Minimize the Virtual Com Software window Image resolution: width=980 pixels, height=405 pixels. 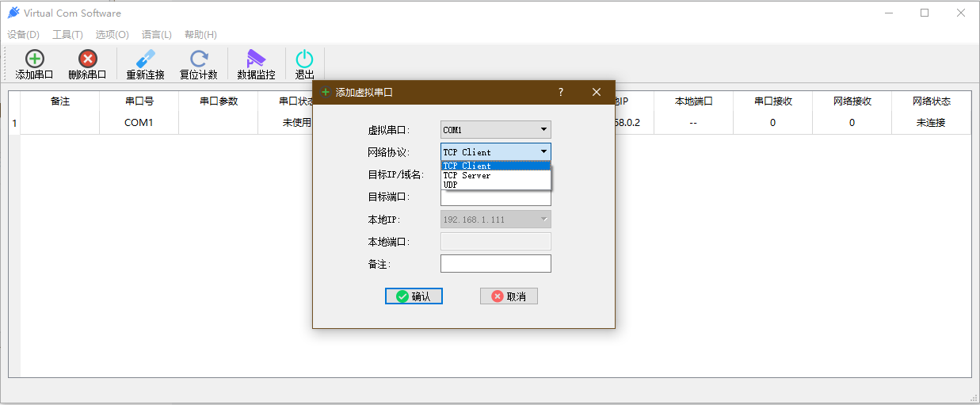888,13
